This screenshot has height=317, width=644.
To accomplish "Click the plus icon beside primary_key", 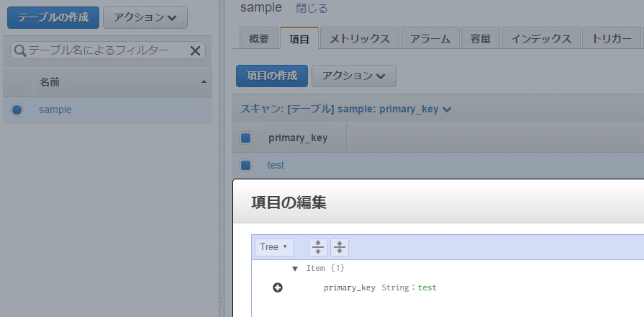I will [278, 287].
